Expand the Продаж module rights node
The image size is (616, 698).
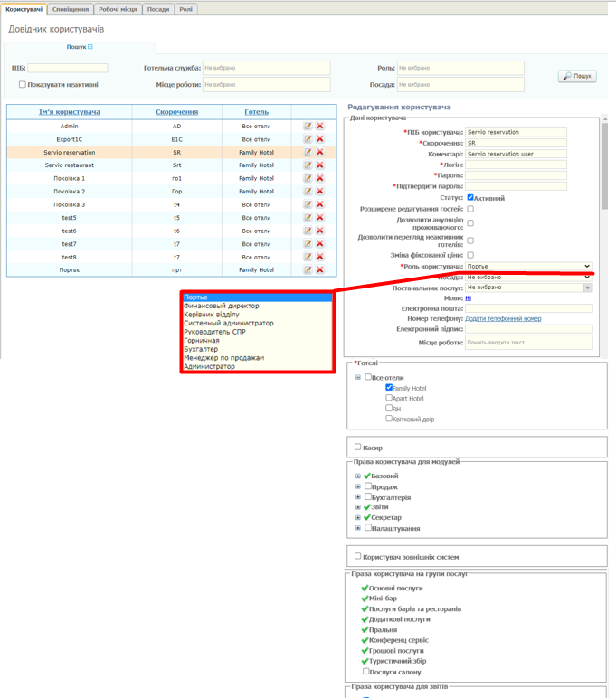pos(358,486)
